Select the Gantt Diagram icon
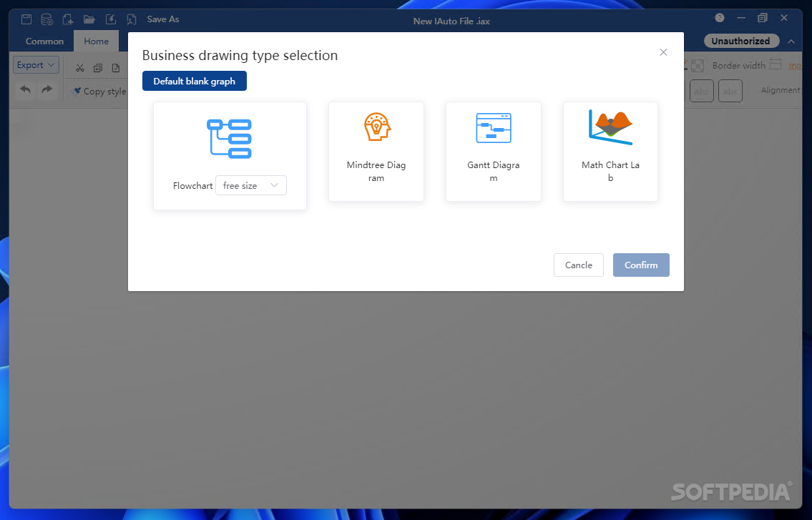The width and height of the screenshot is (812, 520). 494,127
